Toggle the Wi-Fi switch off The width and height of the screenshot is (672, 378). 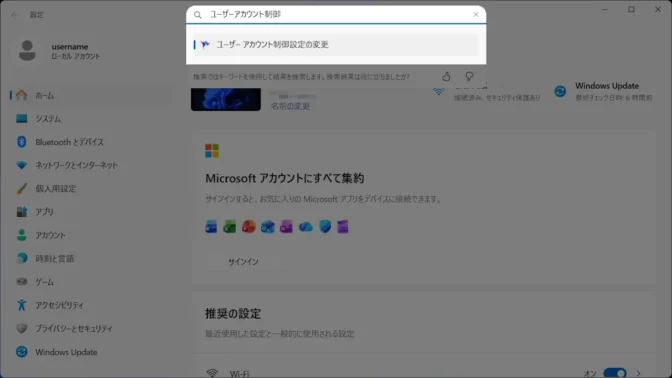tap(615, 373)
